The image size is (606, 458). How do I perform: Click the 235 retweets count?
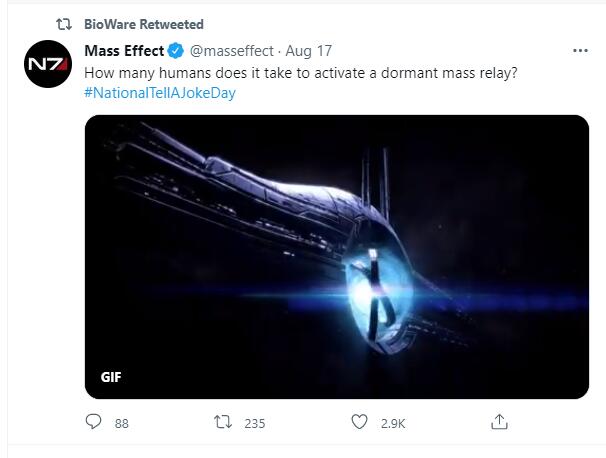pos(255,424)
